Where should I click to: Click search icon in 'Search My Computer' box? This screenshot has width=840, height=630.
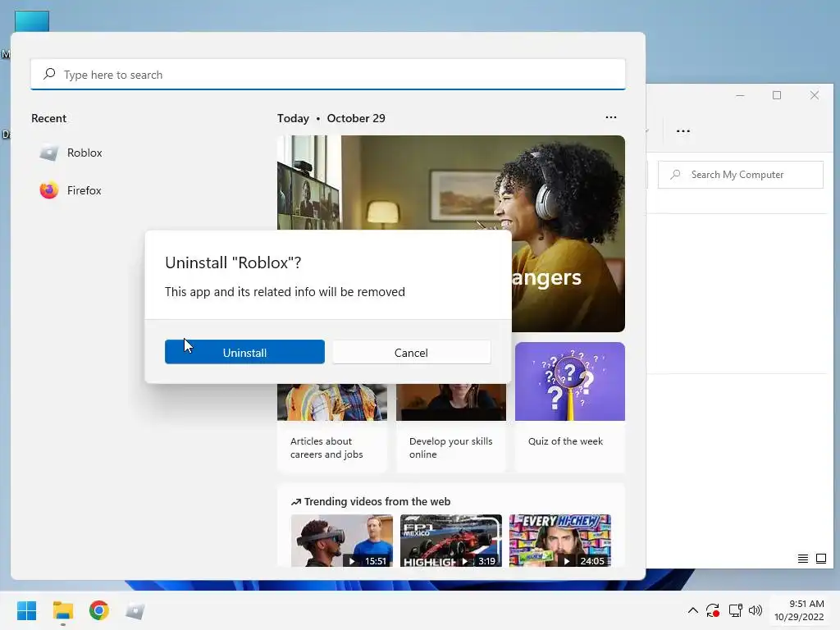click(x=676, y=174)
